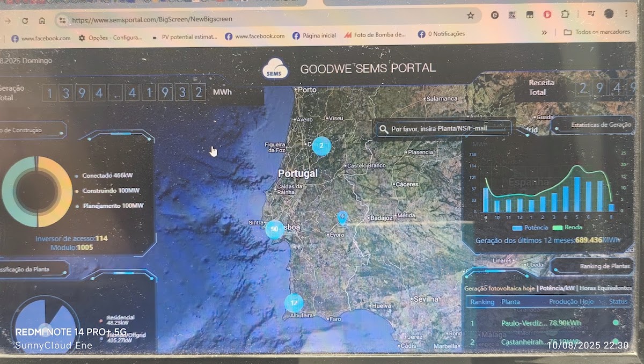Open the Ranking de Plantas panel header
Screen dimensions: 644x364
click(x=605, y=266)
